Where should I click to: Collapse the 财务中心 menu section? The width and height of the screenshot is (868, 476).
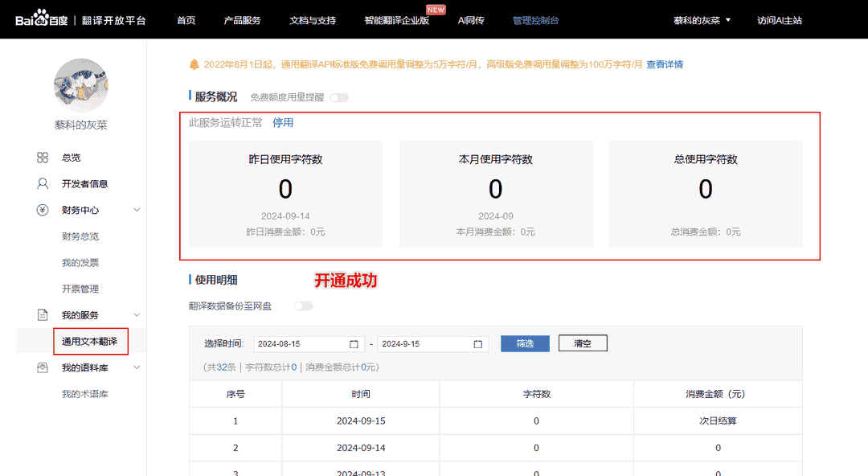137,209
